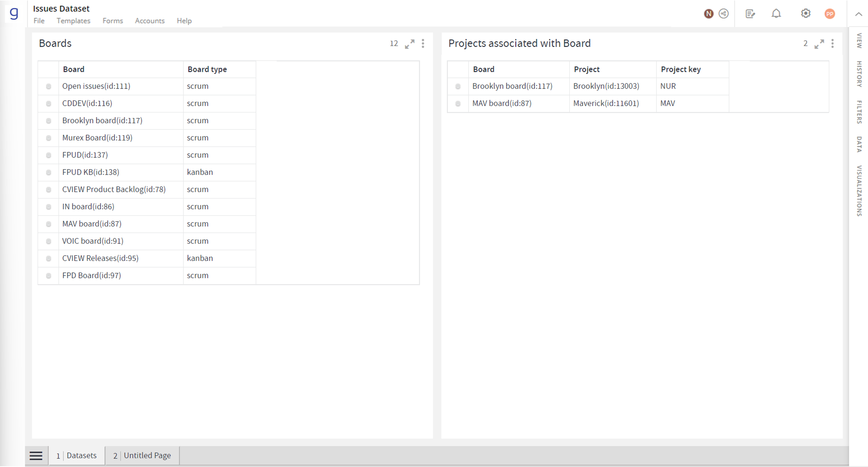
Task: Select CVIEW Product Backlog(id:78) row radio
Action: coord(49,190)
